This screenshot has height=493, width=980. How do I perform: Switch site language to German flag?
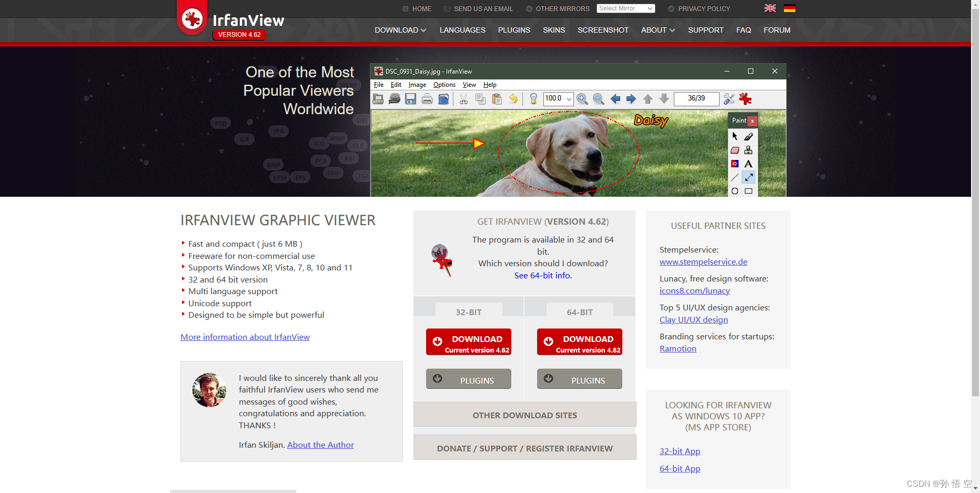(790, 8)
